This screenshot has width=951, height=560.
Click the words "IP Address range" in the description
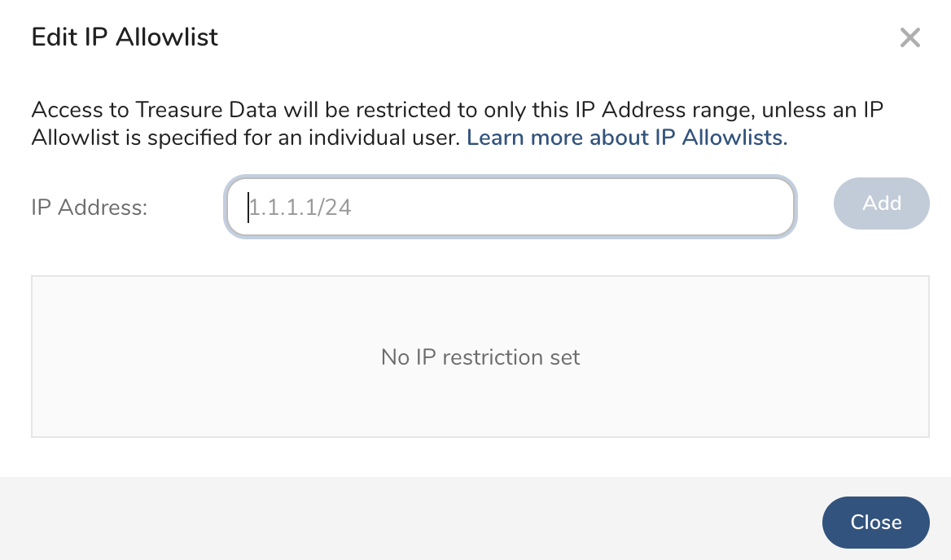[656, 109]
